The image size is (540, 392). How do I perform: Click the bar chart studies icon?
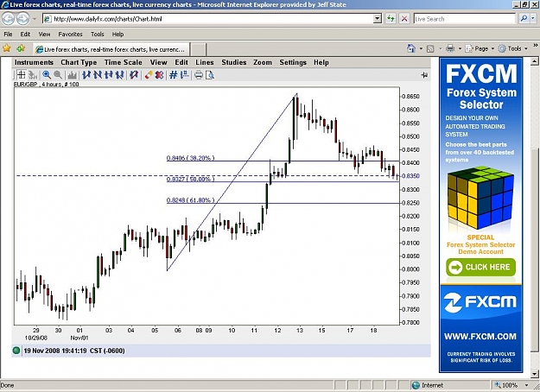(73, 74)
